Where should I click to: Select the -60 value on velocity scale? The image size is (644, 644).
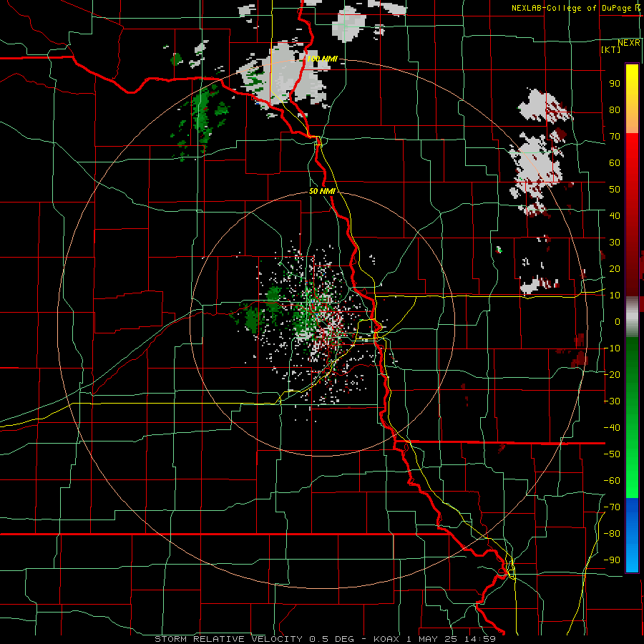(x=612, y=481)
